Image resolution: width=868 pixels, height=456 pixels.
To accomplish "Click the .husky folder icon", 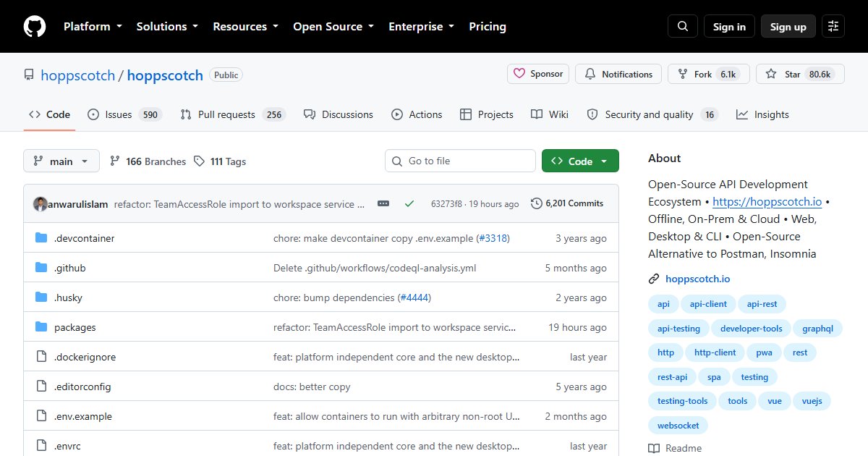I will click(x=41, y=297).
